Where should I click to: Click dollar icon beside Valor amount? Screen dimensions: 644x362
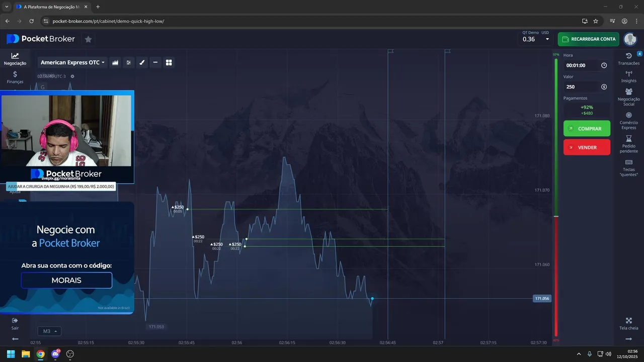(x=604, y=87)
